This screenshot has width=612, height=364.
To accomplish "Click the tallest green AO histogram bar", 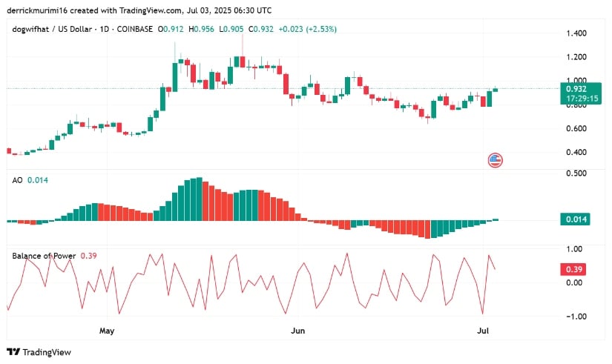I will [200, 199].
